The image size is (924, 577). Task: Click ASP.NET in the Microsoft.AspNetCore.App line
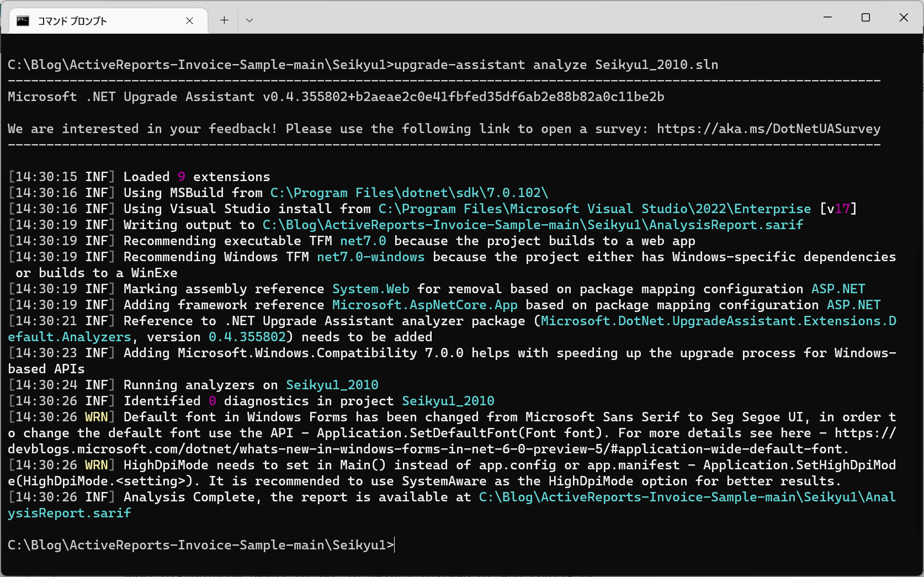pyautogui.click(x=853, y=305)
